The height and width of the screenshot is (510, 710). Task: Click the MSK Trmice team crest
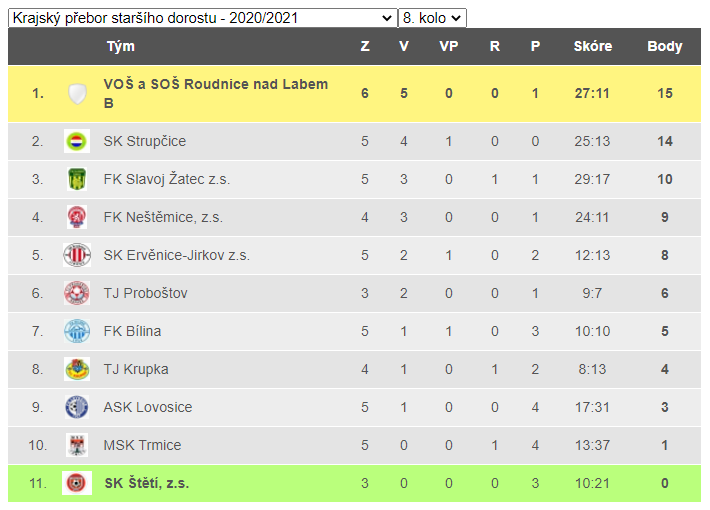77,445
